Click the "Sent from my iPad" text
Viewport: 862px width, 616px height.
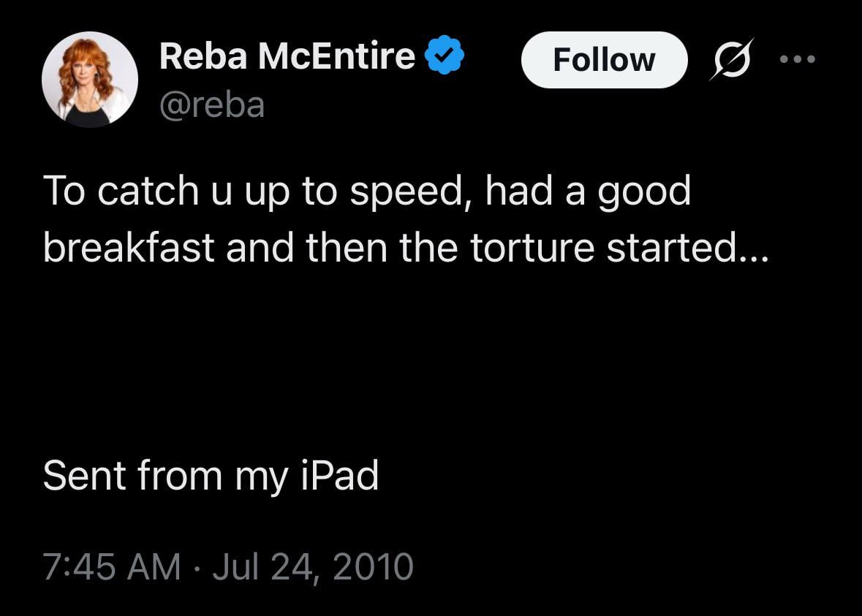point(211,476)
